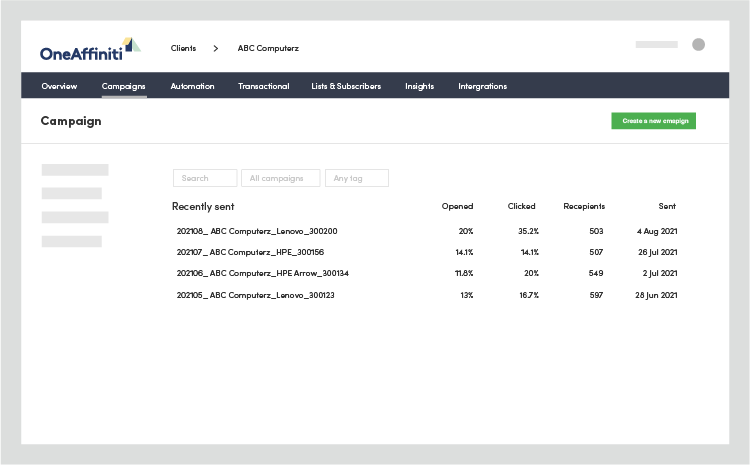Click the 11.8% opened value

(464, 273)
